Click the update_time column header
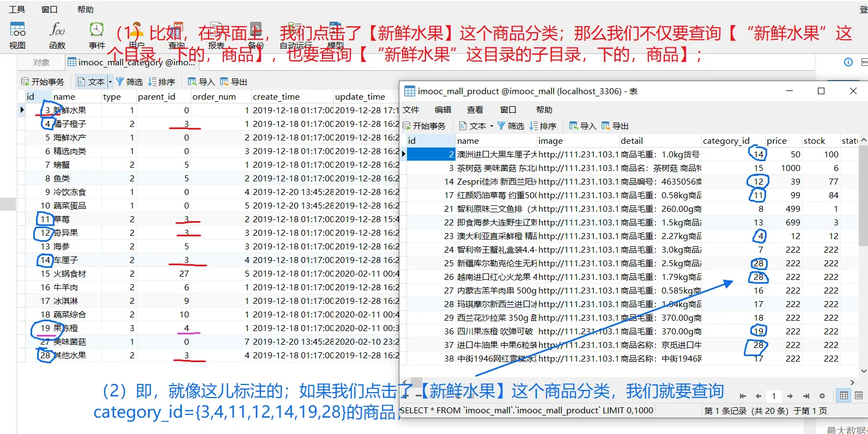This screenshot has height=434, width=868. [366, 96]
